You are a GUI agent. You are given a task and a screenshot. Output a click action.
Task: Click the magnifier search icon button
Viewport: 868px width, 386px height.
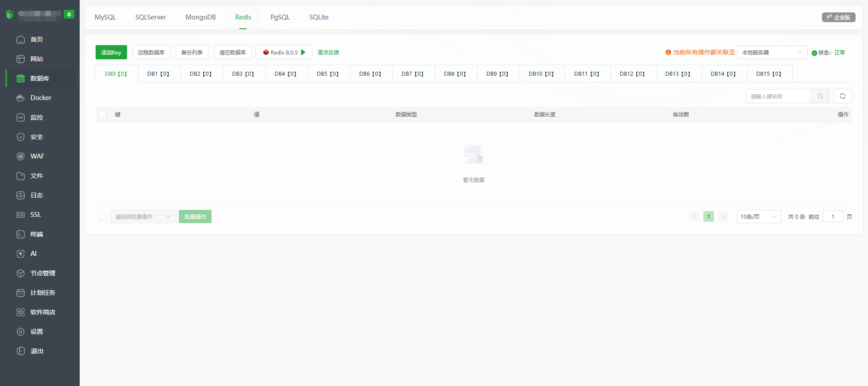[x=820, y=96]
